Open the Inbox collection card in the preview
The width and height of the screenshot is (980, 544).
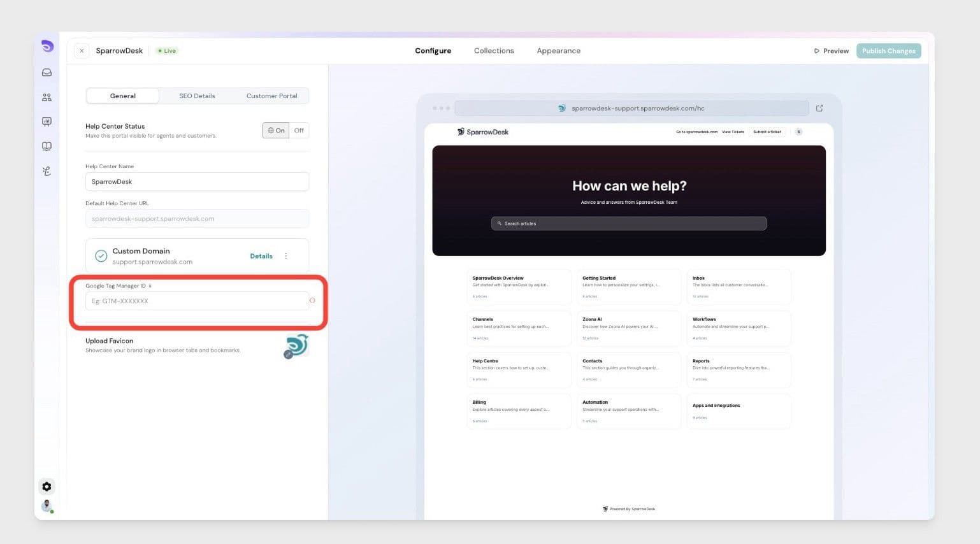coord(739,287)
